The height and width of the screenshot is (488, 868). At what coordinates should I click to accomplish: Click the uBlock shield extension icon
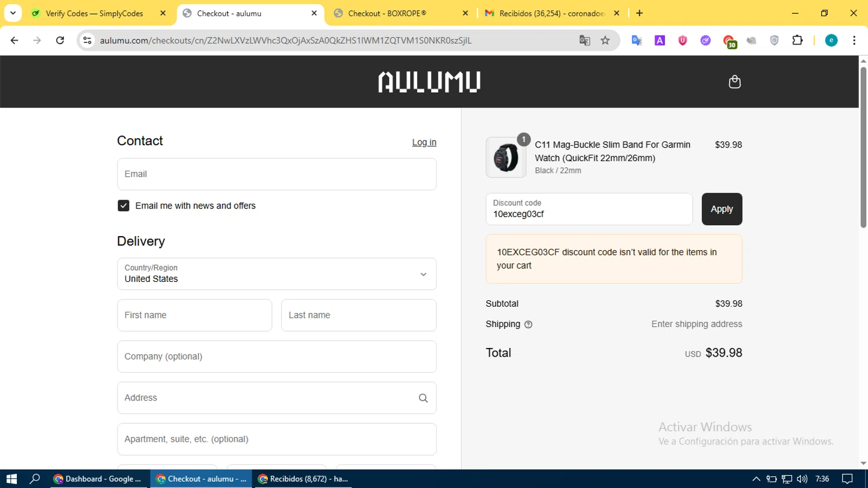coord(683,40)
